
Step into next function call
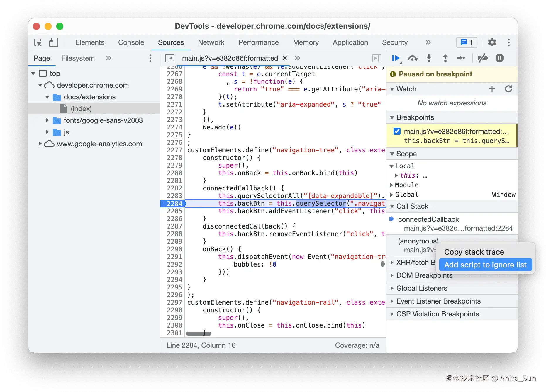[429, 58]
